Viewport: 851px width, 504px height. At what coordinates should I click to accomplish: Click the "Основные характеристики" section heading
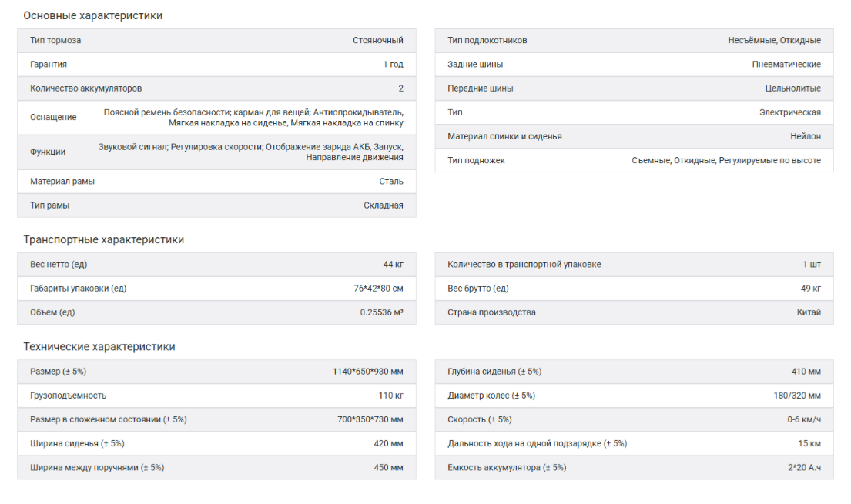pyautogui.click(x=92, y=15)
